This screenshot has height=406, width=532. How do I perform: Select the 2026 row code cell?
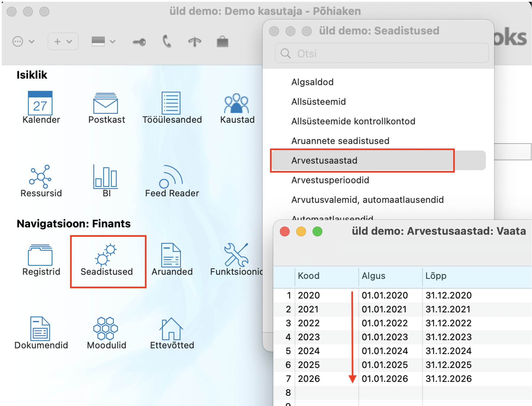(309, 379)
